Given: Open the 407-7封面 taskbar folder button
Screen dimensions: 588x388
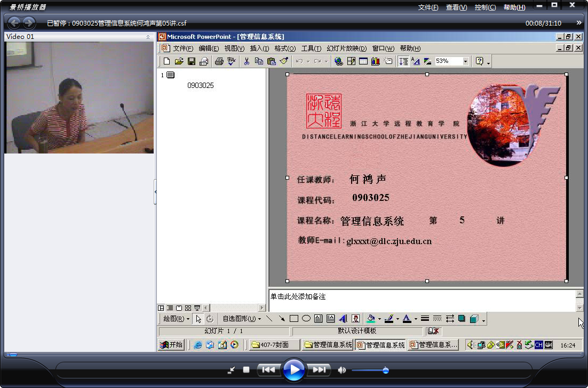Looking at the screenshot, I should 274,344.
